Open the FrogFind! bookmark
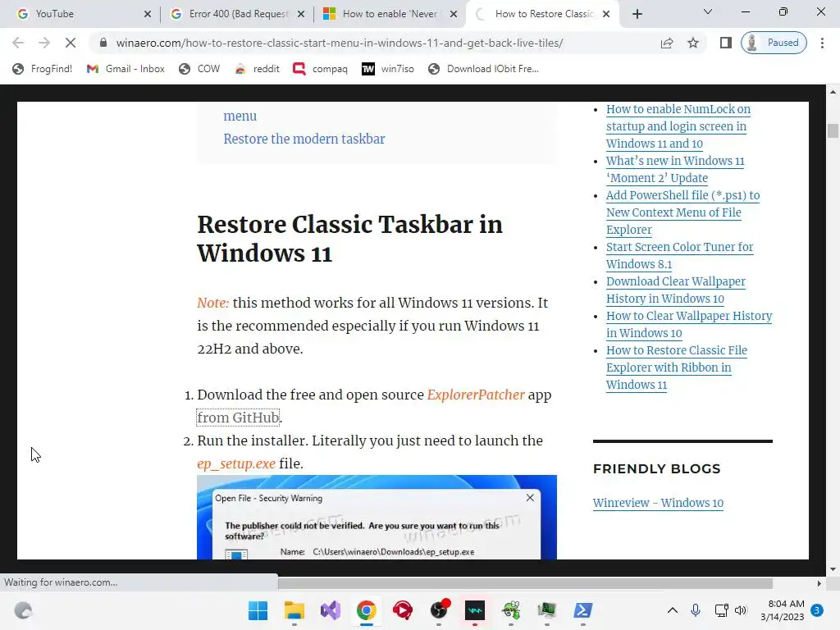 click(x=43, y=69)
